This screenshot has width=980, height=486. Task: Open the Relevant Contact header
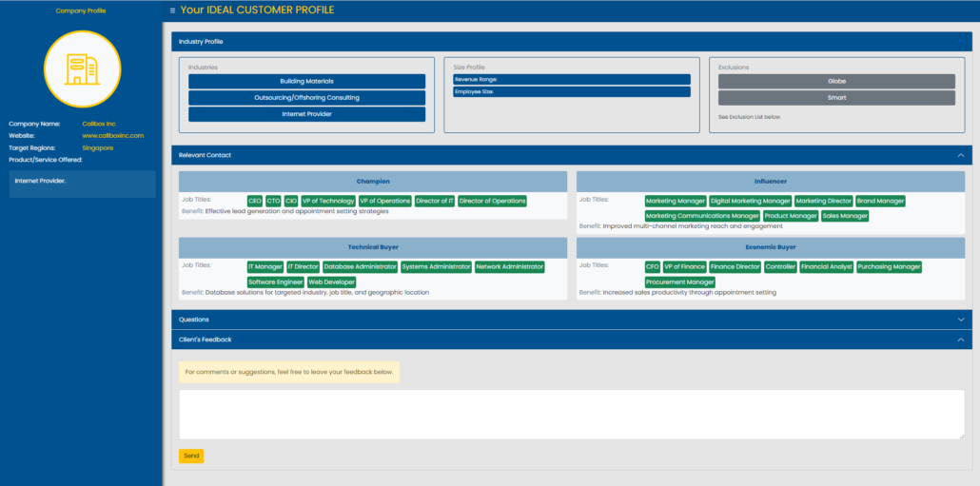(572, 155)
